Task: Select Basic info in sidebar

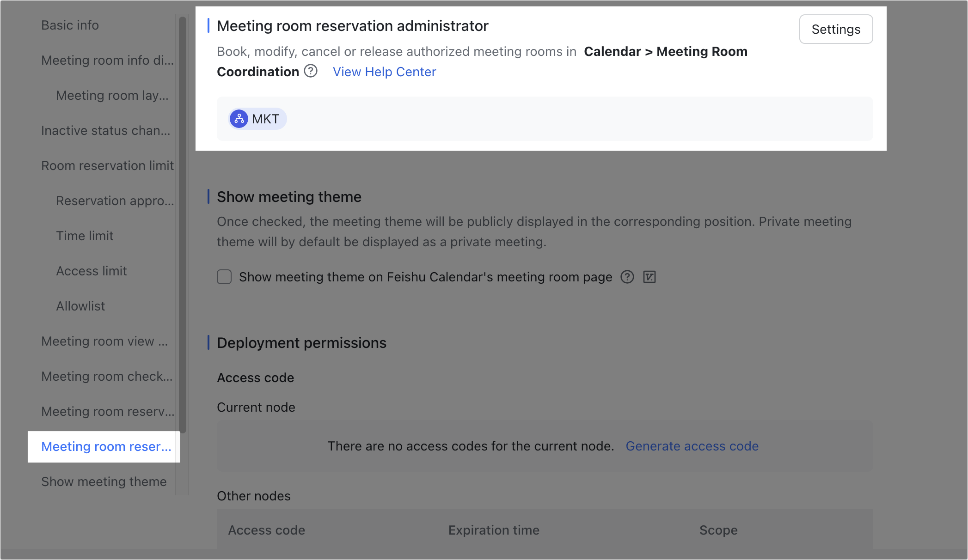Action: (70, 25)
